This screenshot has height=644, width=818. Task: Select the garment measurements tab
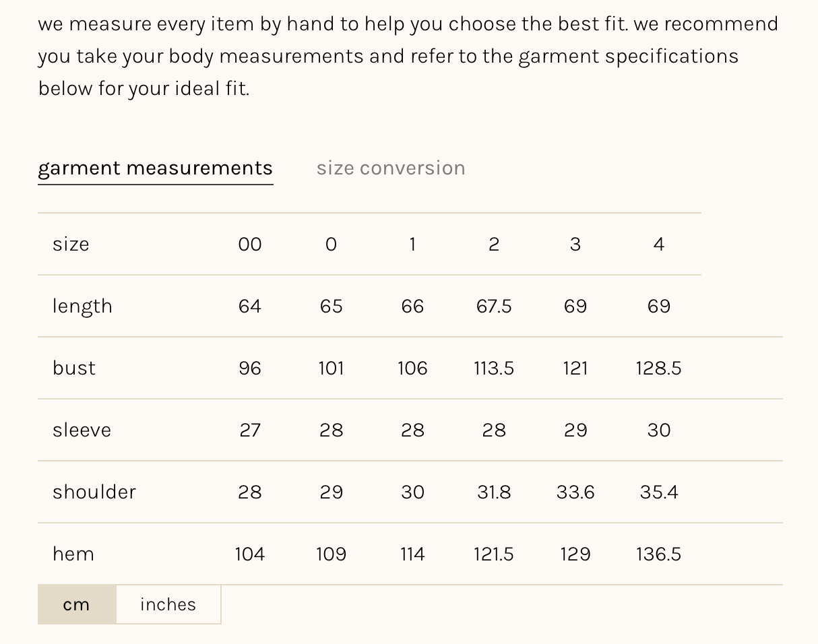tap(155, 168)
